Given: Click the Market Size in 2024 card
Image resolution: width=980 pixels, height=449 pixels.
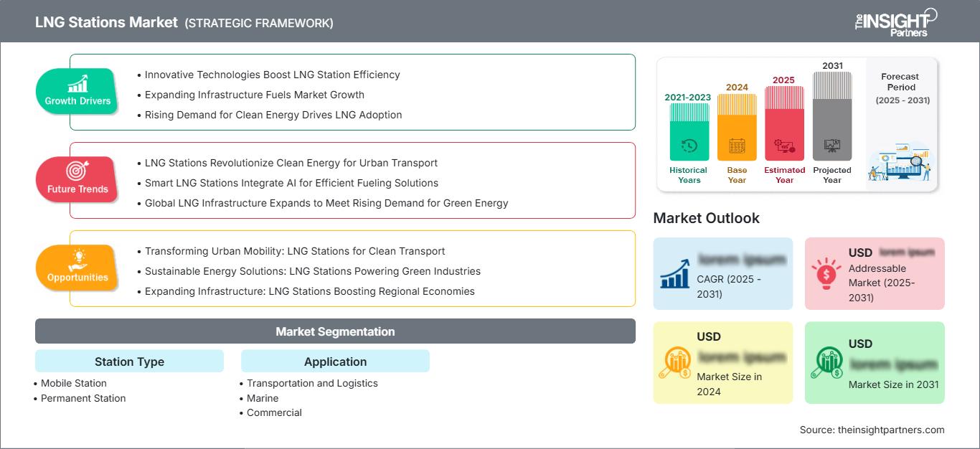Looking at the screenshot, I should pos(723,363).
